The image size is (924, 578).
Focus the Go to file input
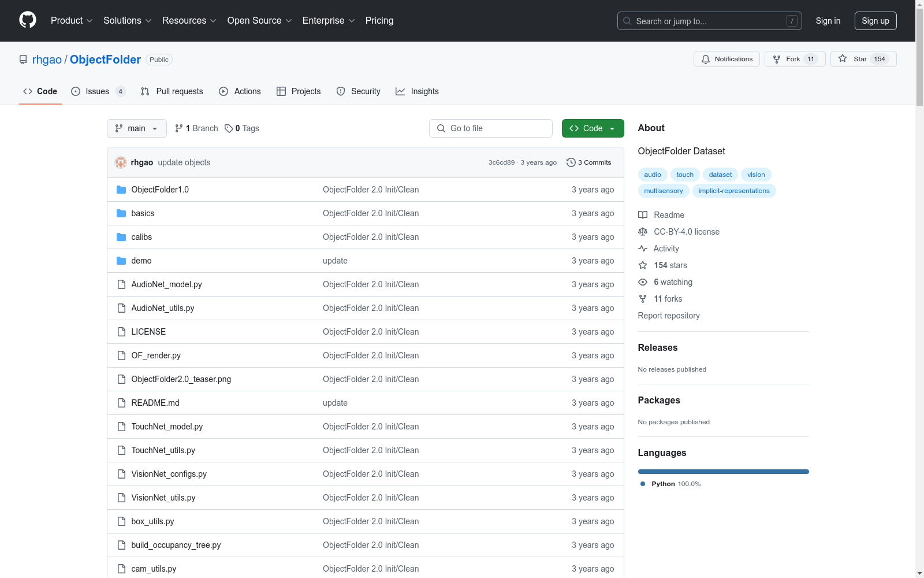coord(491,128)
